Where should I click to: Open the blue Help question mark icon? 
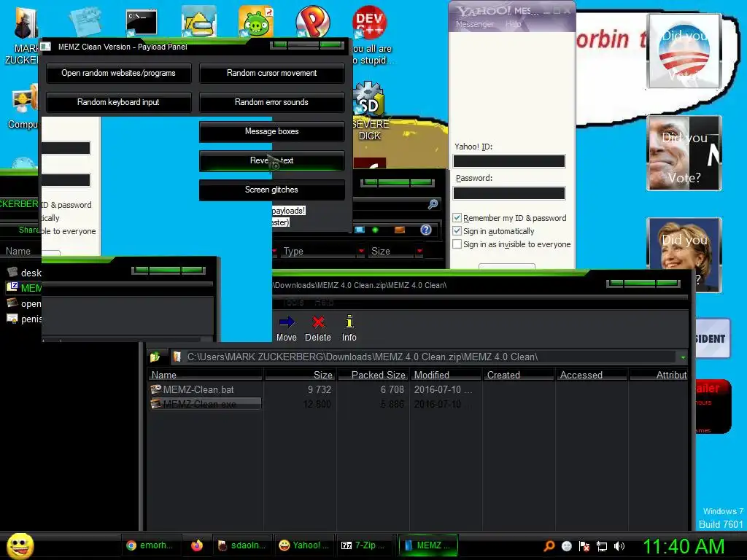point(426,230)
